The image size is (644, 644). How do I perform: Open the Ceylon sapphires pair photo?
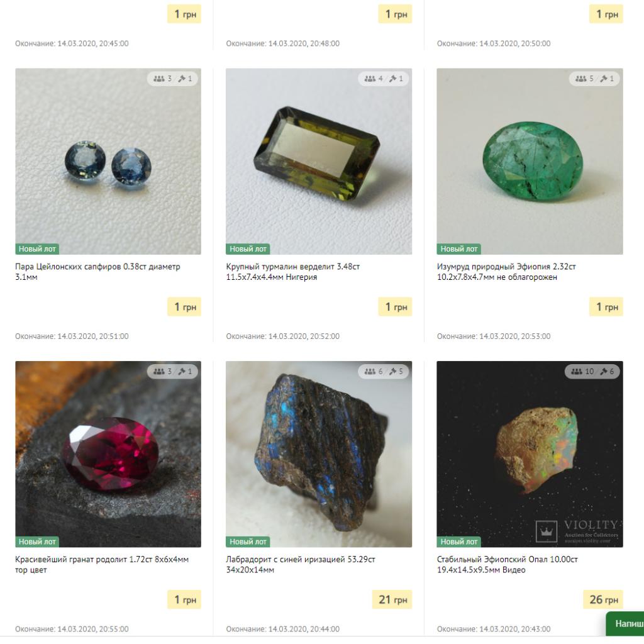point(108,162)
